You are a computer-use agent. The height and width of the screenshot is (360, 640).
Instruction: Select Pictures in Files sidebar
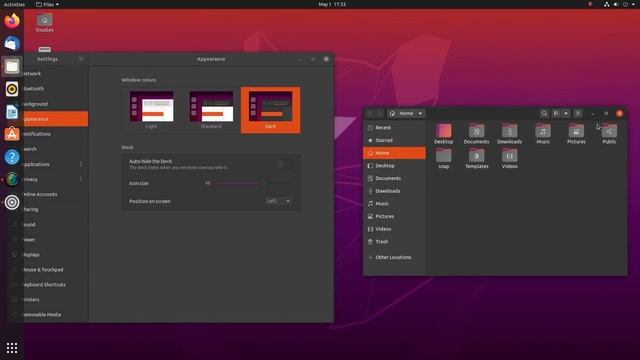(x=394, y=216)
